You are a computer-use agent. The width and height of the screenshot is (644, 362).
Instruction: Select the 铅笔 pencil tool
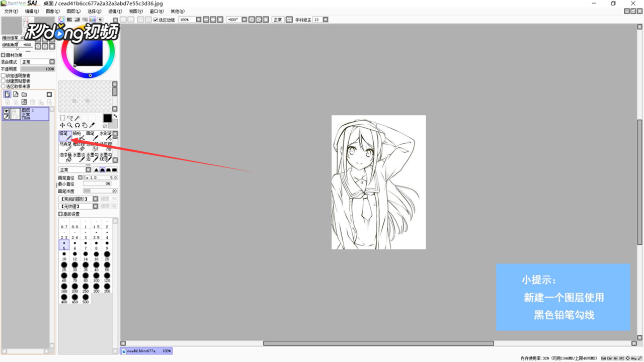[65, 136]
